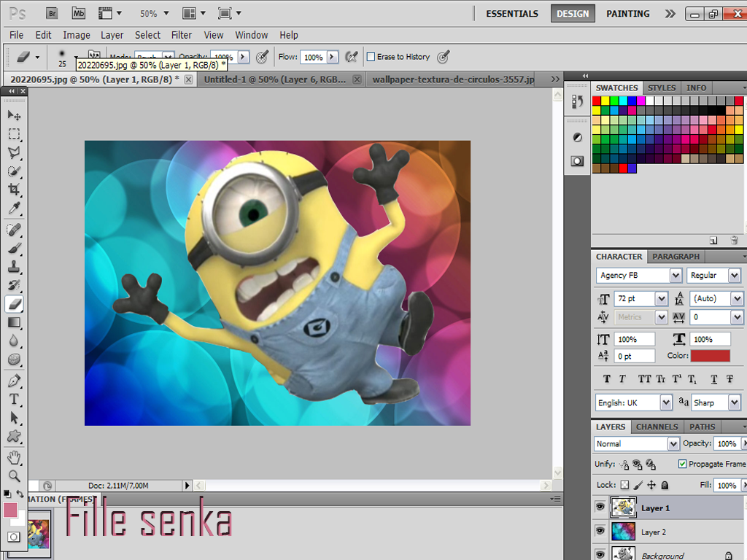The height and width of the screenshot is (560, 747).
Task: Show more workspaces chevron
Action: point(670,14)
